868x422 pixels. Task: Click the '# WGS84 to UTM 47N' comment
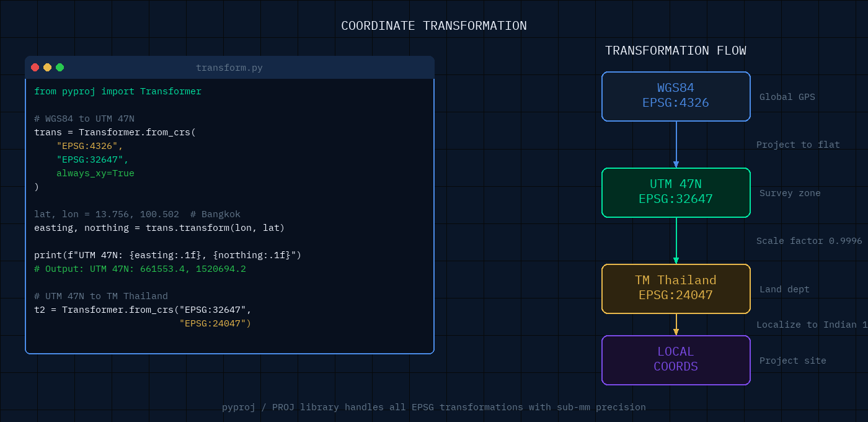[84, 119]
